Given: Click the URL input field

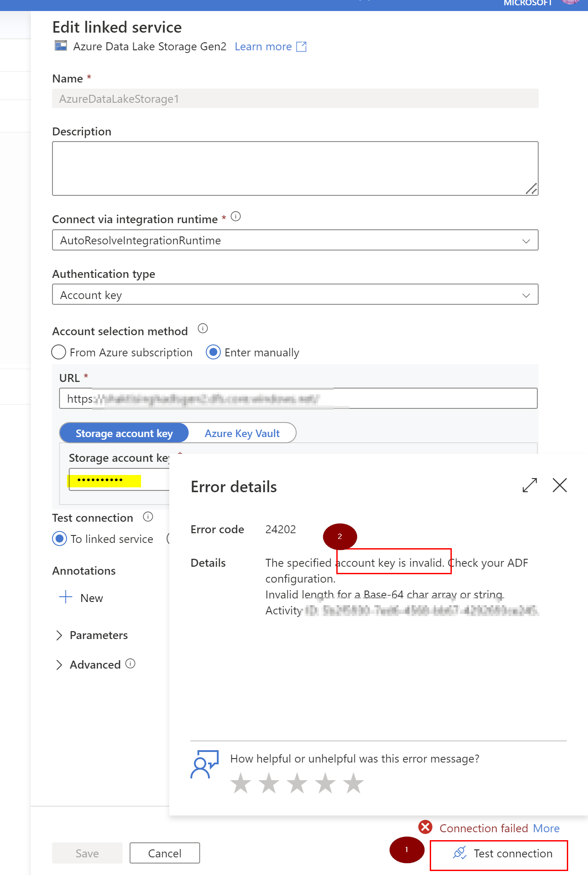Looking at the screenshot, I should coord(298,399).
